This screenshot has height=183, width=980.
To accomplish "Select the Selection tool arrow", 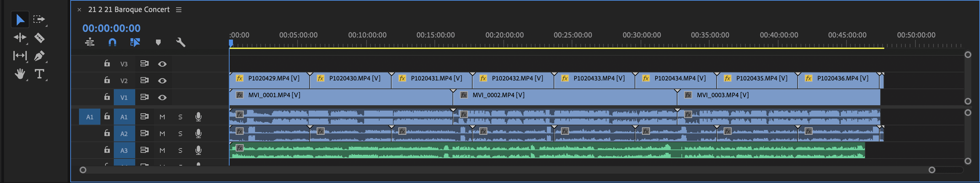I will (20, 19).
